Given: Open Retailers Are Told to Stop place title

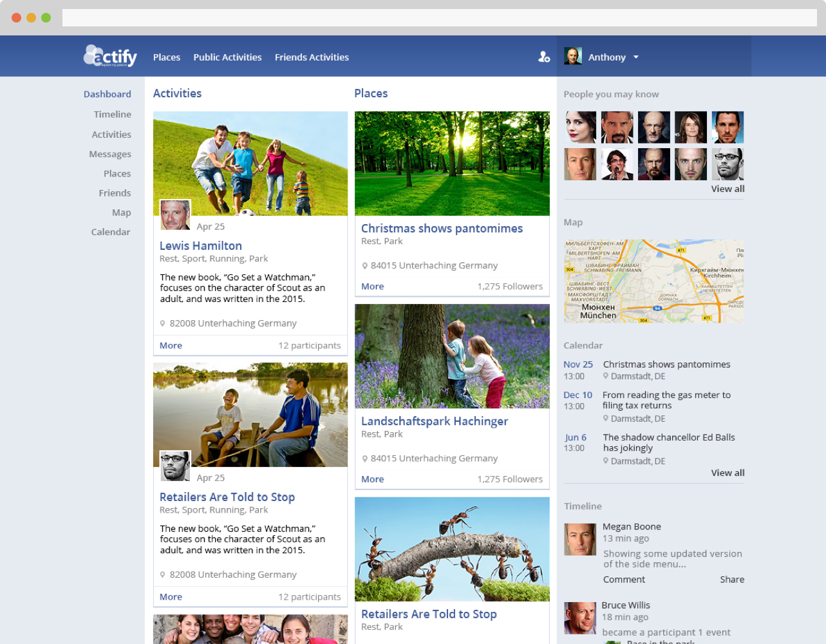Looking at the screenshot, I should pos(429,614).
